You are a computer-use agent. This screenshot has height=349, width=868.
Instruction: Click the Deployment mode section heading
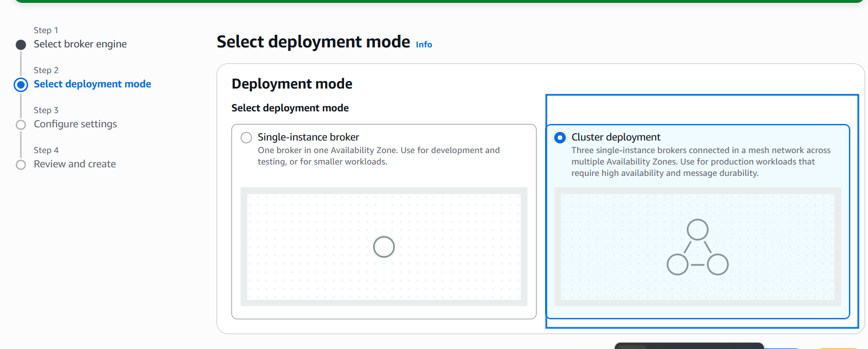(292, 84)
